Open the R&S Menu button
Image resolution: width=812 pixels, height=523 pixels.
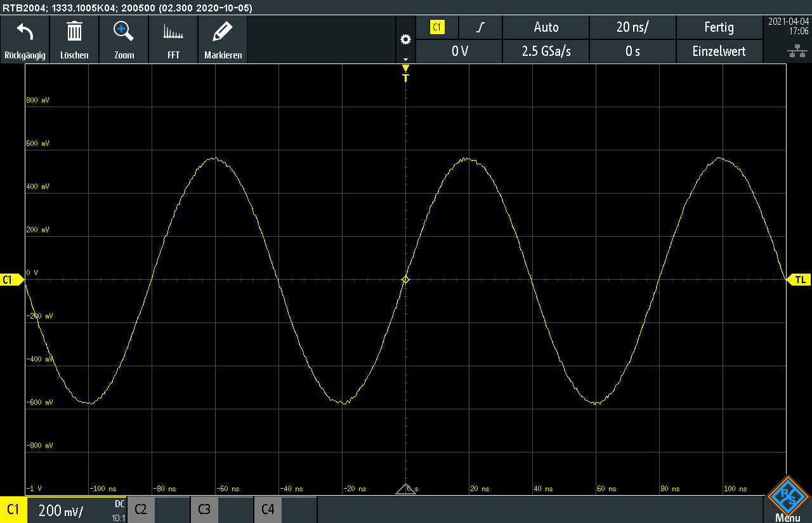click(787, 499)
